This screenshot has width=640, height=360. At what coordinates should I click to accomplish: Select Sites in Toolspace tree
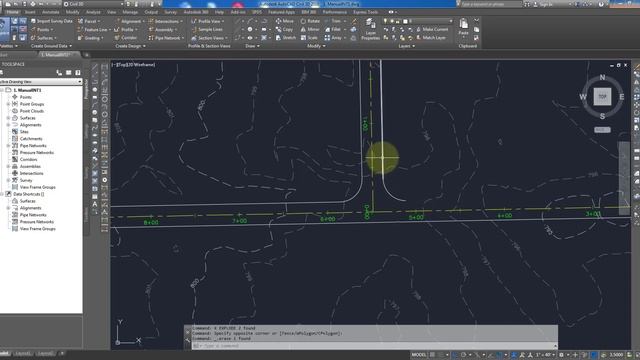[x=24, y=132]
